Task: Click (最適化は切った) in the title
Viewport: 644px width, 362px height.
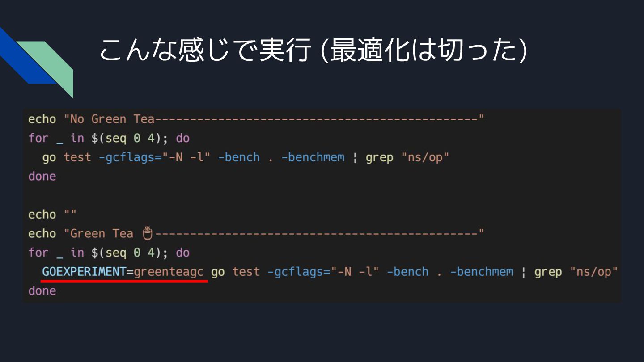Action: [424, 50]
